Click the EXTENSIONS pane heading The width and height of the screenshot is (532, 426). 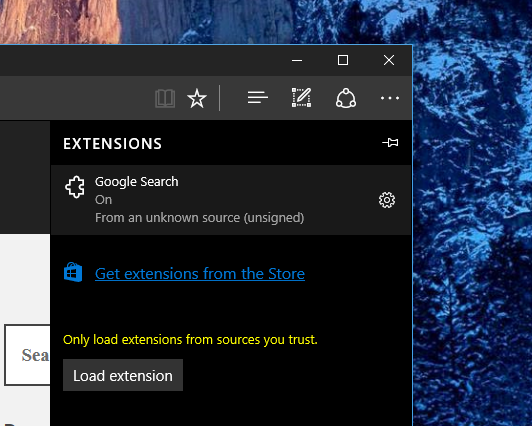(x=112, y=143)
